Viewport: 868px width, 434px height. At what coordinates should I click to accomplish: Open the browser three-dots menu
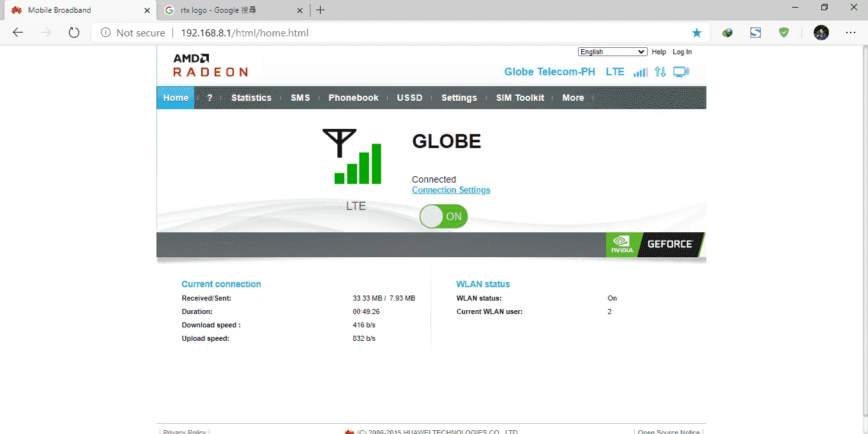[851, 33]
